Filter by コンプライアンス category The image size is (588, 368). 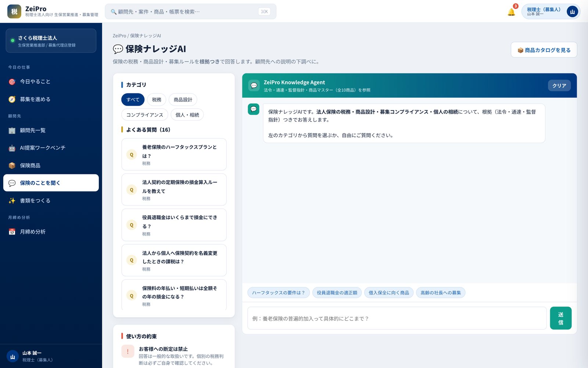[x=144, y=115]
